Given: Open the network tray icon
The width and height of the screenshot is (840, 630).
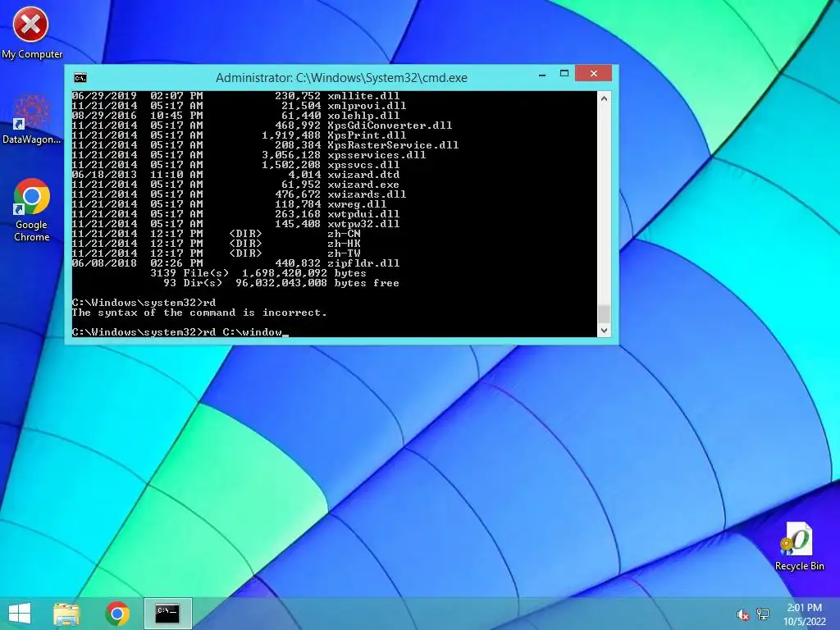Looking at the screenshot, I should [x=763, y=614].
